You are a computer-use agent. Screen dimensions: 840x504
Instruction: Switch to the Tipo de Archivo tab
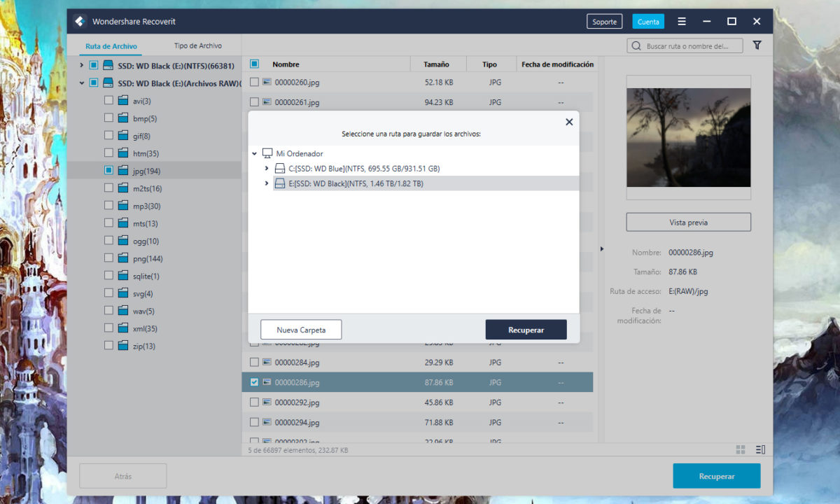[197, 46]
